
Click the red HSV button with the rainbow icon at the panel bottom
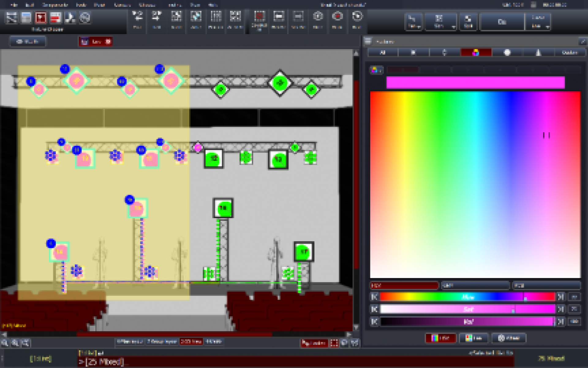tap(440, 338)
